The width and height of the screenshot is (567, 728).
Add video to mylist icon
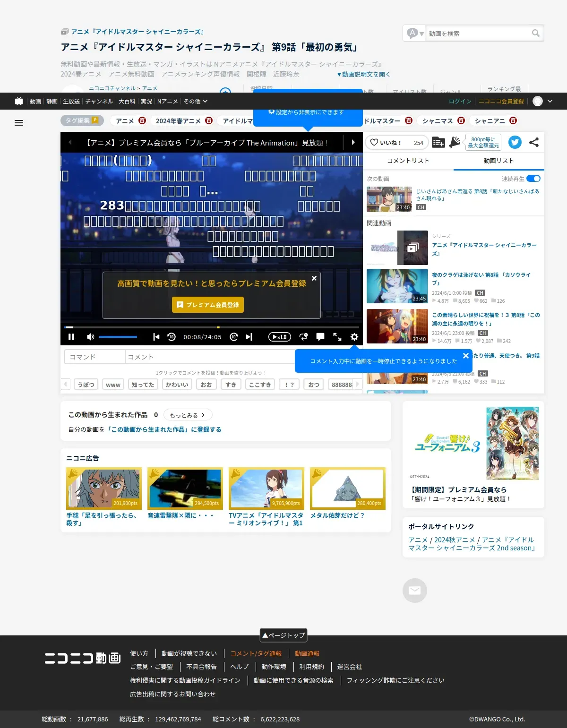[438, 142]
